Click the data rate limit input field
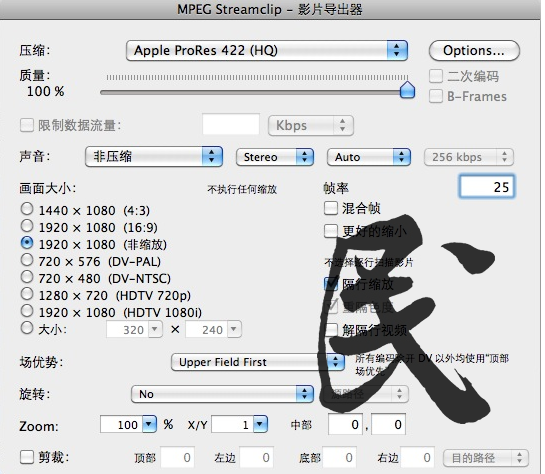545x474 pixels. coord(231,124)
